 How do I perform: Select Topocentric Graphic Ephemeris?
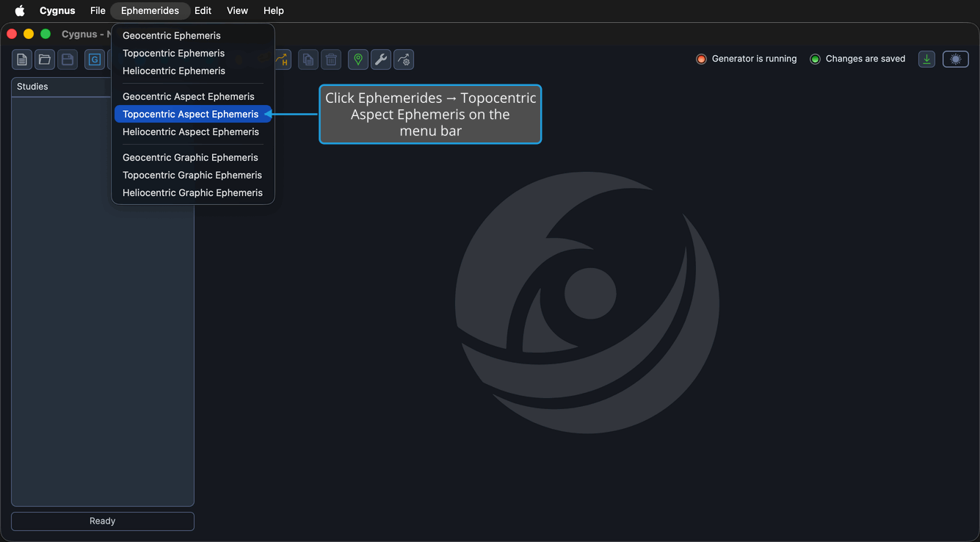click(193, 175)
